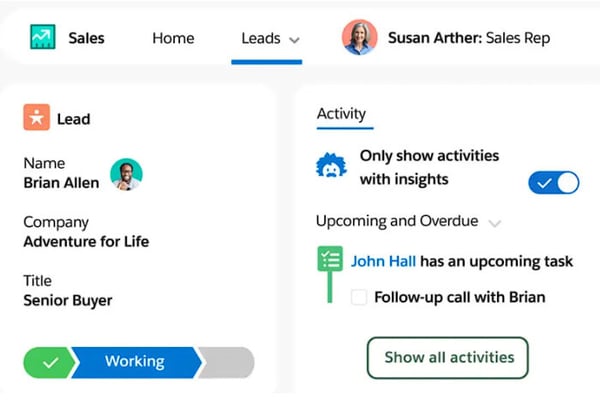The image size is (600, 412).
Task: Click the orange Lead star icon
Action: 37,118
